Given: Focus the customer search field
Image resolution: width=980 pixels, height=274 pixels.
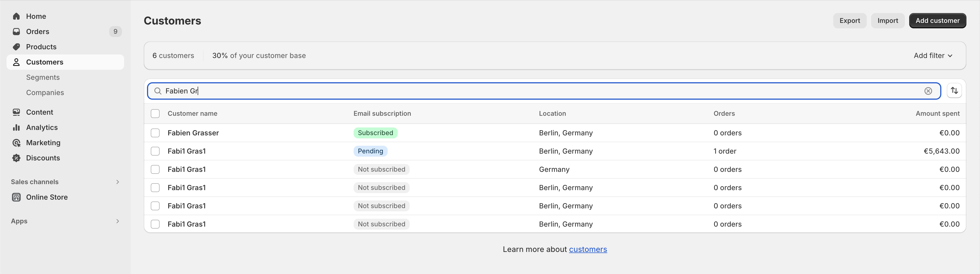Looking at the screenshot, I should [533, 91].
